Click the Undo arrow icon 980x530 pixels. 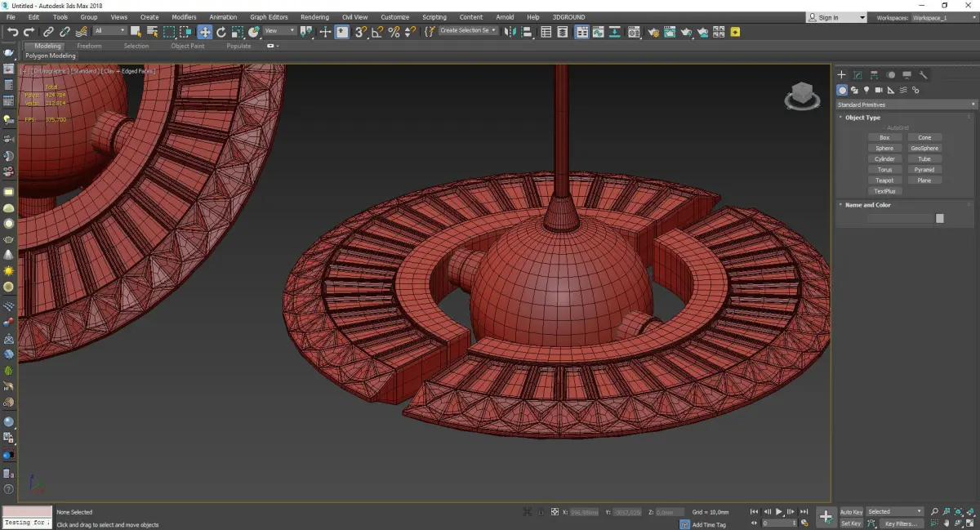(x=12, y=32)
